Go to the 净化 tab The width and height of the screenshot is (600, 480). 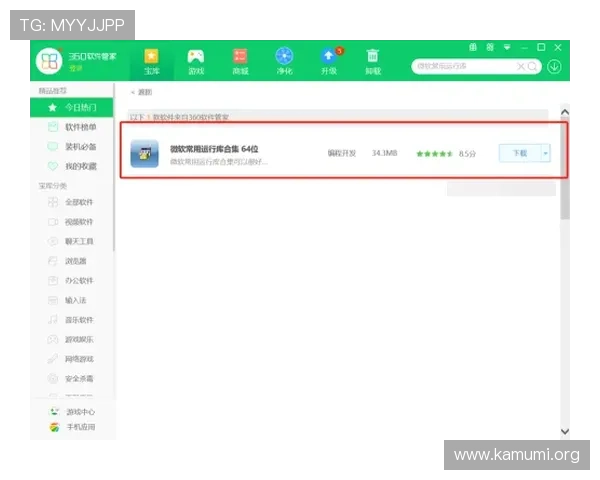click(x=284, y=62)
